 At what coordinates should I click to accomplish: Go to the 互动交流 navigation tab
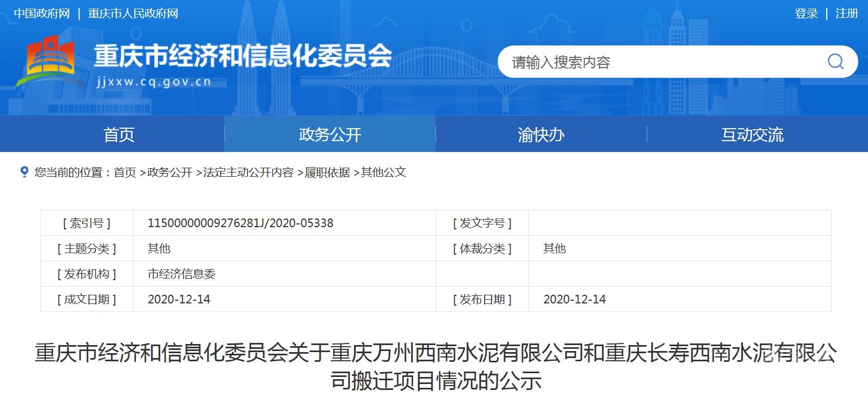point(752,135)
